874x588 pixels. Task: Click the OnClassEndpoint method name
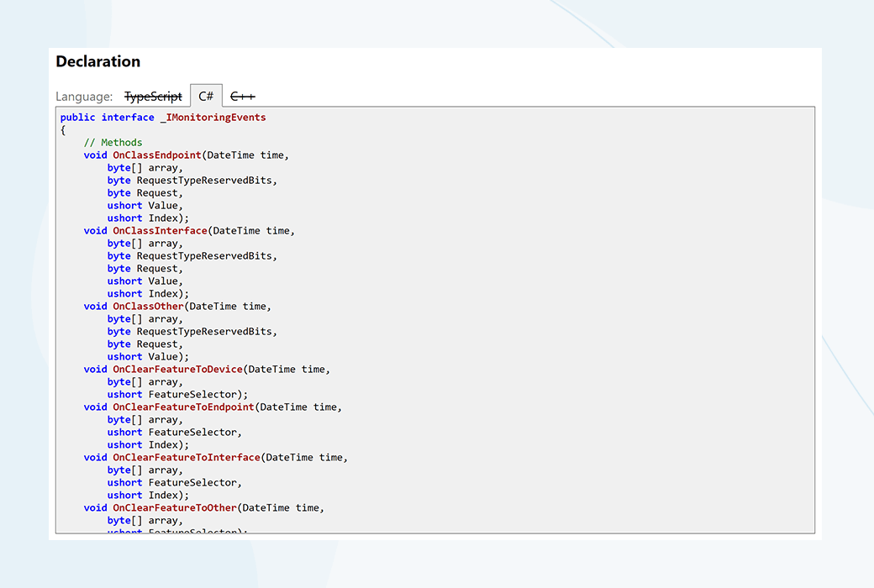click(x=157, y=155)
